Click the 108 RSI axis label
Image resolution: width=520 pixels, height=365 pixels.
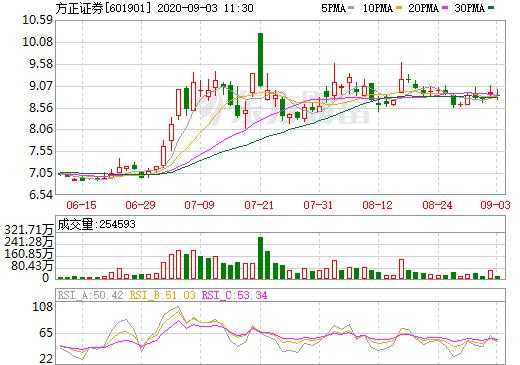pos(42,306)
